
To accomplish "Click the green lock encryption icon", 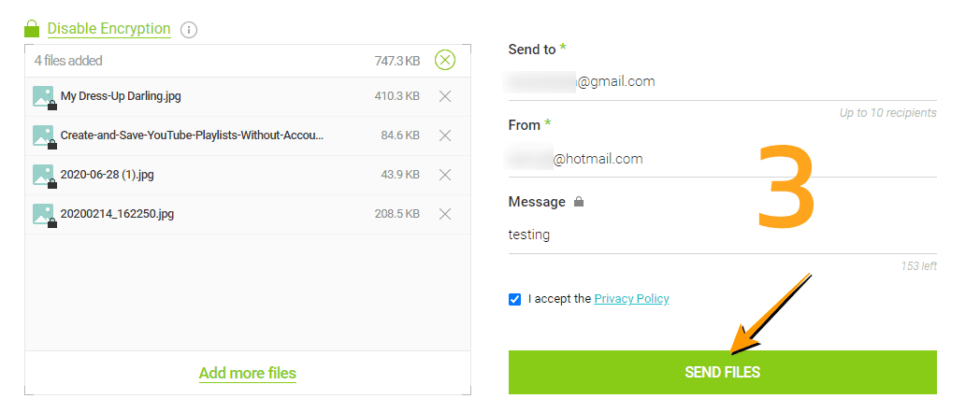I will (x=32, y=29).
